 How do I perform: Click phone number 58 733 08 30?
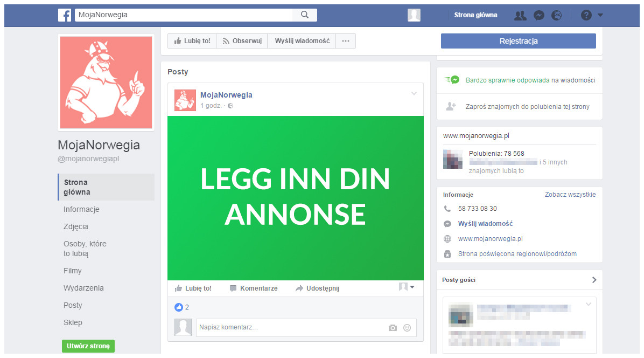(x=477, y=209)
